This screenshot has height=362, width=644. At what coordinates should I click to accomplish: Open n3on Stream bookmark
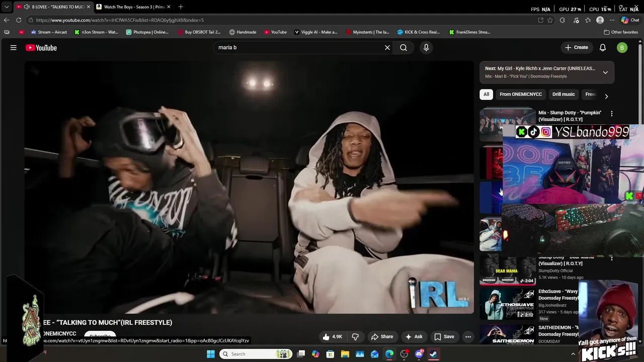click(96, 32)
